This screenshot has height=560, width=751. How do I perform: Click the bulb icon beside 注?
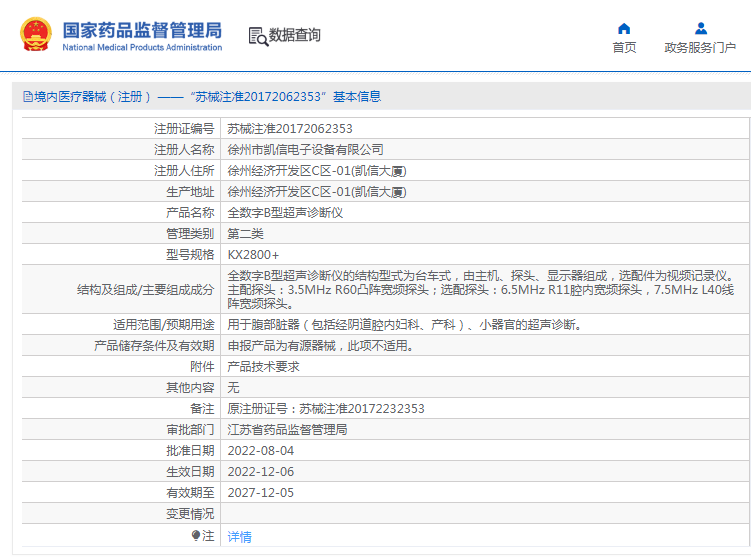click(x=195, y=535)
